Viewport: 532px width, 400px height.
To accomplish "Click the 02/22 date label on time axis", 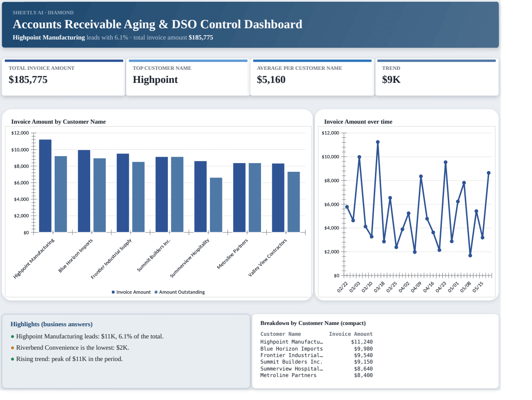I will [x=343, y=287].
